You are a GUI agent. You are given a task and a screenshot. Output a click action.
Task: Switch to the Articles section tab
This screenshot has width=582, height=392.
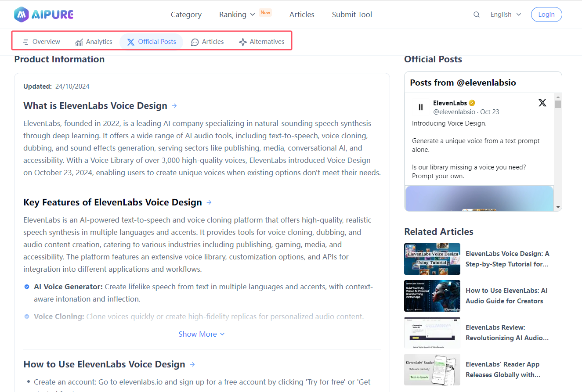(207, 42)
